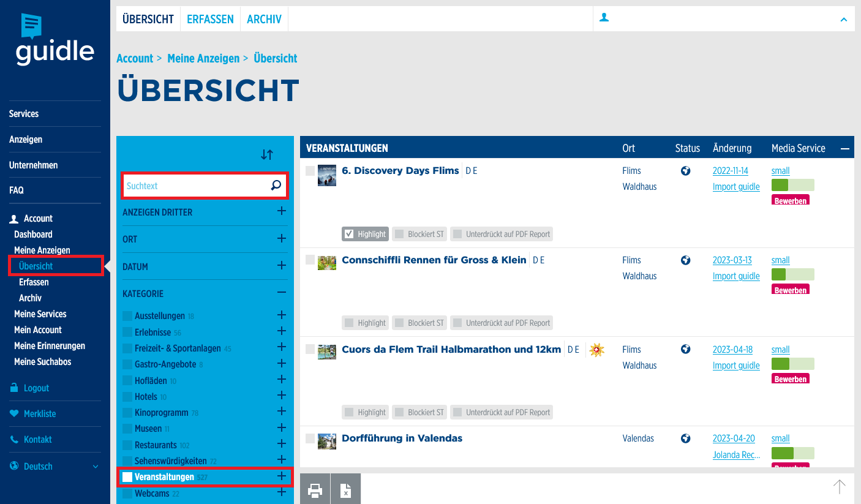Click the magnifier search icon

[x=276, y=186]
